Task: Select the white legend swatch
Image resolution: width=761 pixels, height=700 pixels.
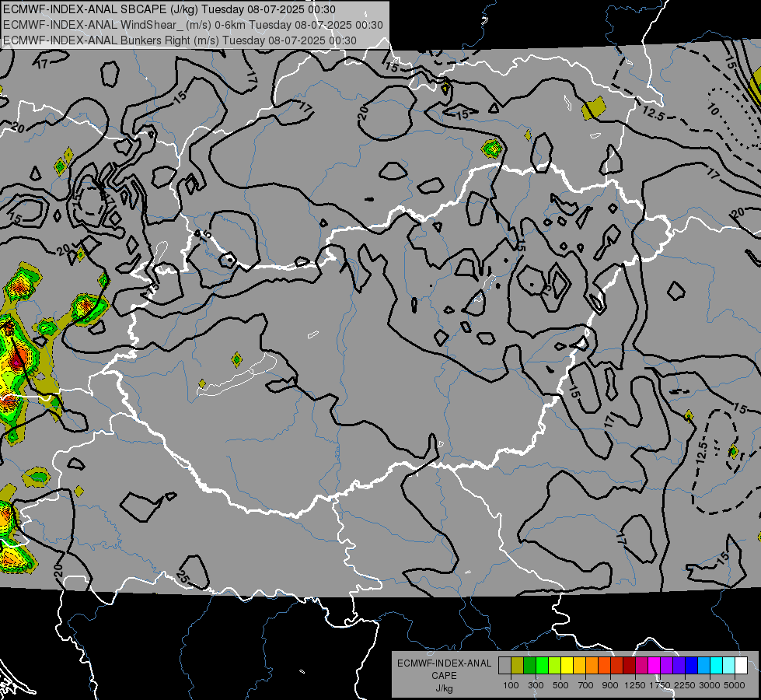Action: click(741, 666)
